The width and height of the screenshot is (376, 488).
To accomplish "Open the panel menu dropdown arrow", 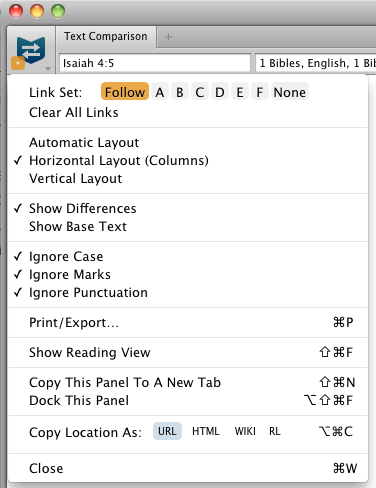I will 48,69.
